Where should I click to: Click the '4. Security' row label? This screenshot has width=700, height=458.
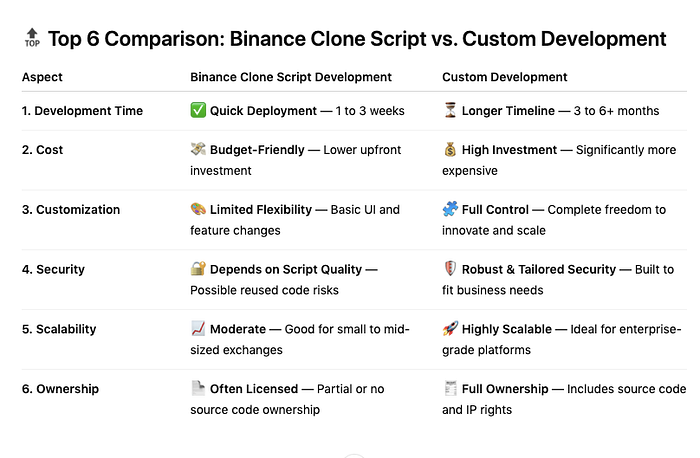click(x=53, y=270)
